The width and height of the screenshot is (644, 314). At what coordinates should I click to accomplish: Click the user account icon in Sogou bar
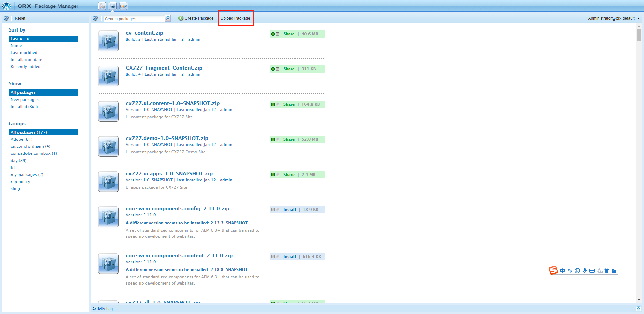(600, 271)
